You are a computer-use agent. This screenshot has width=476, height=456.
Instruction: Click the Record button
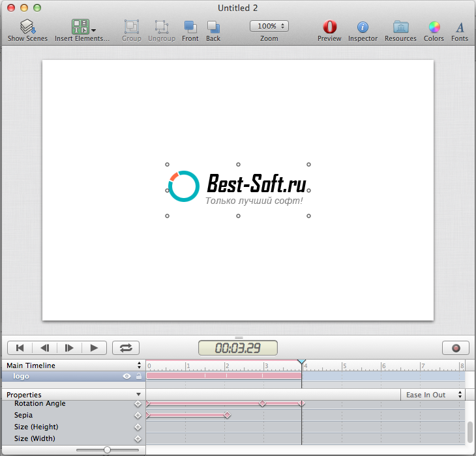tap(456, 348)
